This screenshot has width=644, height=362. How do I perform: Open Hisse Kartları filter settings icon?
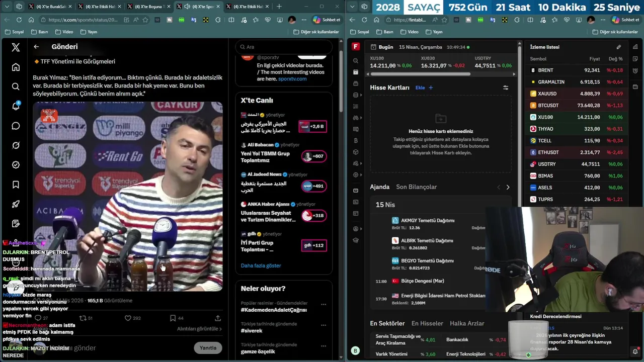click(506, 87)
